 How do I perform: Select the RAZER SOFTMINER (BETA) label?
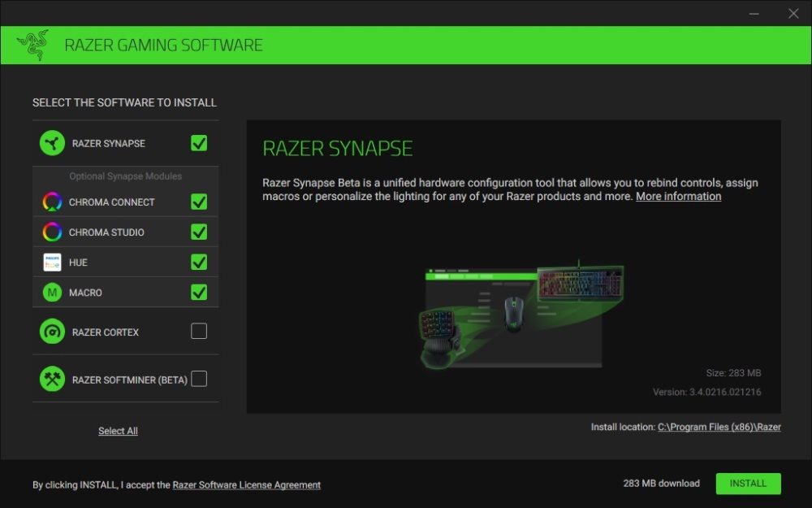[130, 380]
